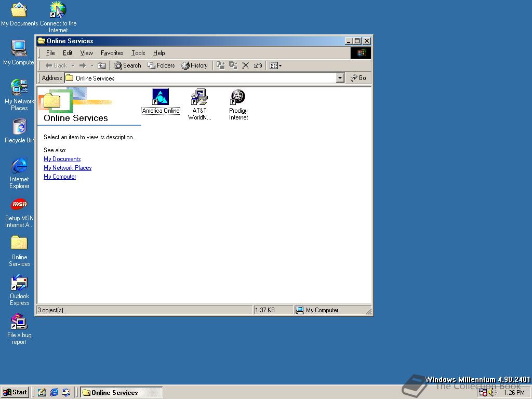Follow the My Network Places link
532x399 pixels.
[68, 168]
